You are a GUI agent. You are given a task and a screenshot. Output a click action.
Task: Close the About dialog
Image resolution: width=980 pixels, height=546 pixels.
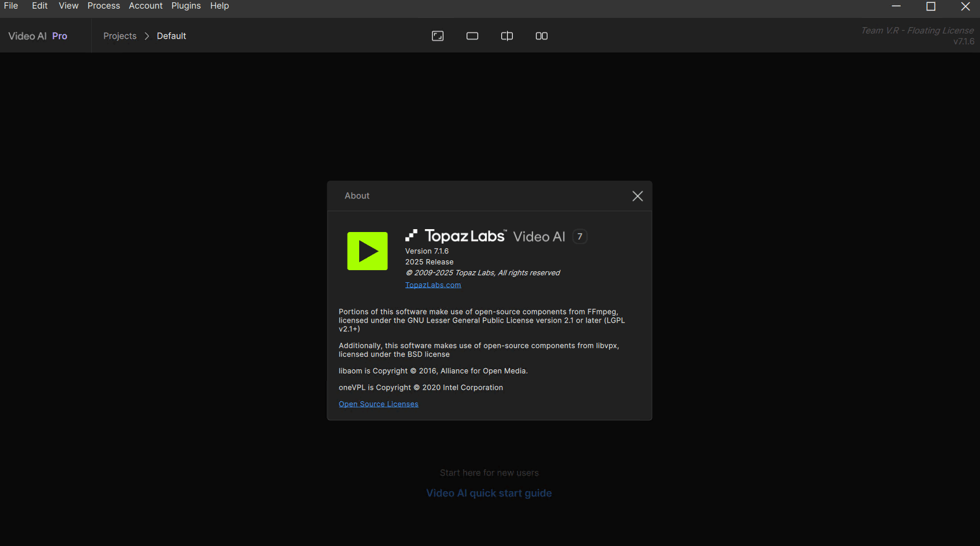tap(638, 196)
